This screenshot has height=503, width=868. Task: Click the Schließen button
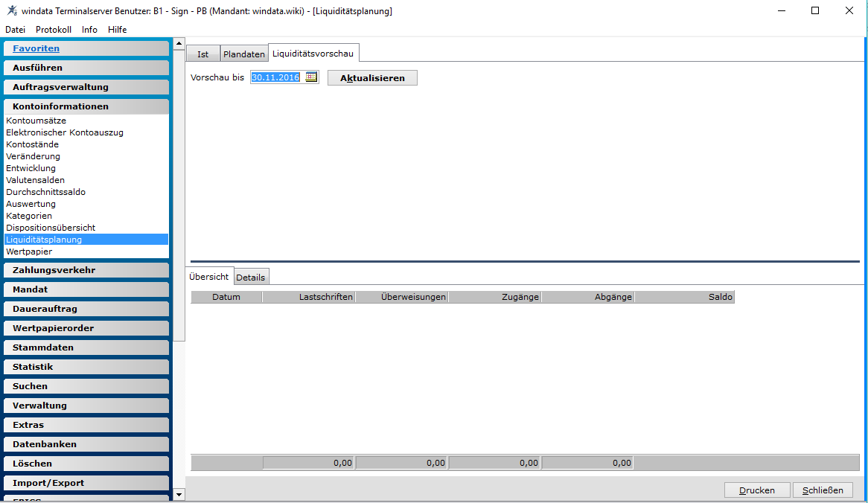[x=823, y=490]
